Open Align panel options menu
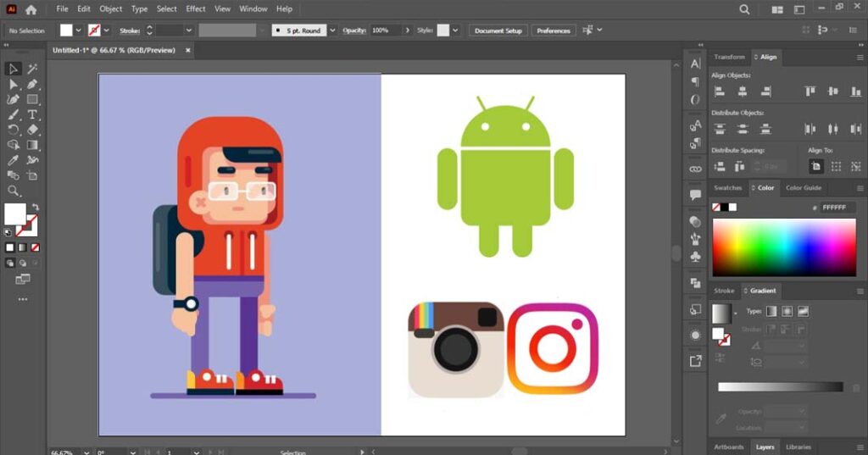868x455 pixels. 860,57
